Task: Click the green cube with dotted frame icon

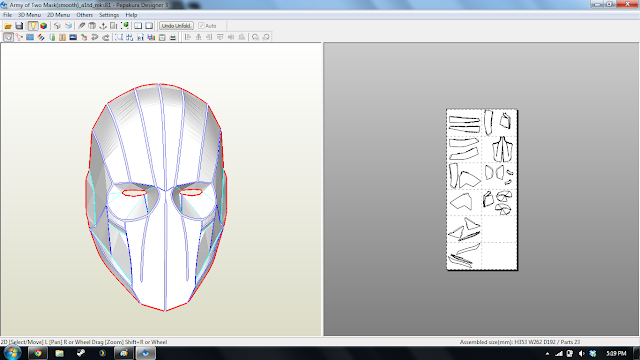Action: pyautogui.click(x=125, y=26)
